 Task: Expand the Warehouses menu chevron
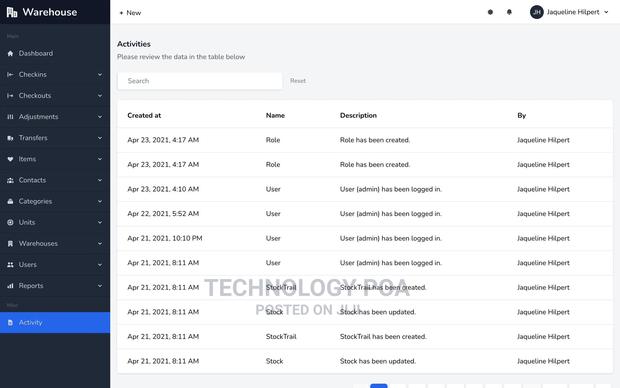(x=100, y=244)
